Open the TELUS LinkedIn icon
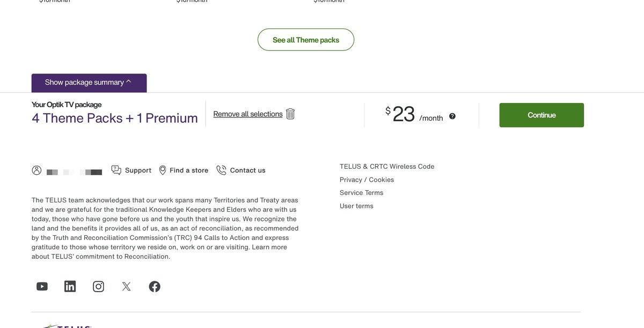The width and height of the screenshot is (644, 328). pyautogui.click(x=70, y=287)
